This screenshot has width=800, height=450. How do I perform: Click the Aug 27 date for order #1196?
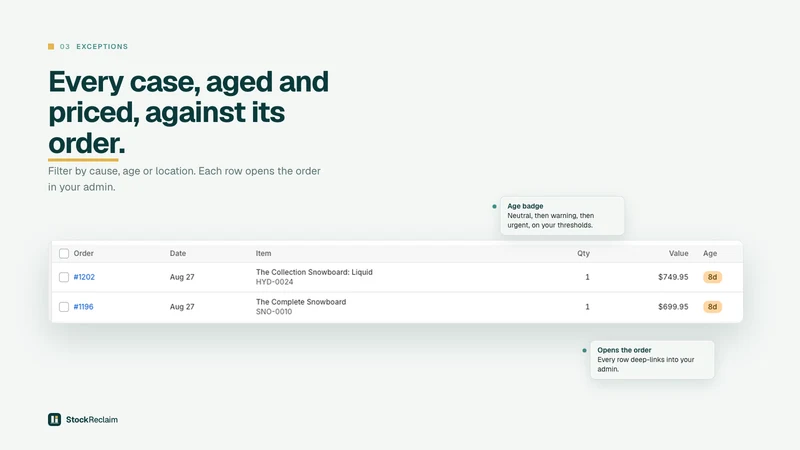[182, 307]
